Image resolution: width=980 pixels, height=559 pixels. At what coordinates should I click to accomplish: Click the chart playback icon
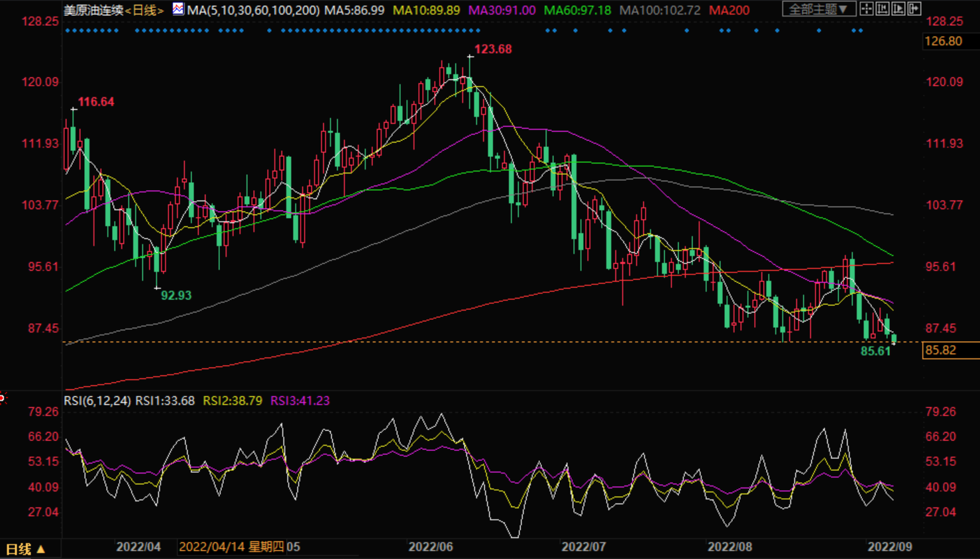898,9
